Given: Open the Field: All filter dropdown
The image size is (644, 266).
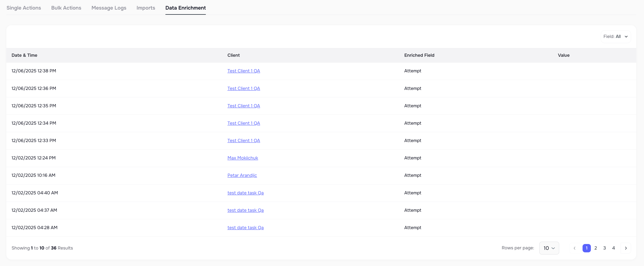Looking at the screenshot, I should 616,37.
